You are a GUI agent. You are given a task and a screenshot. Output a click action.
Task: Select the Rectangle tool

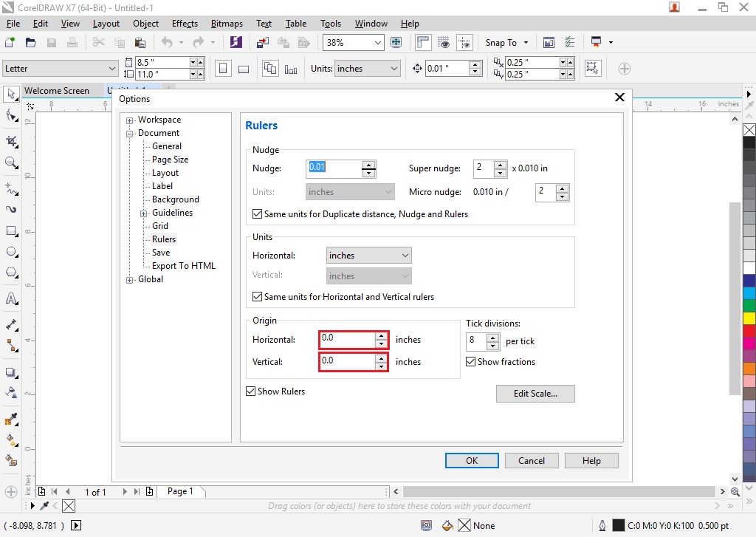coord(11,231)
